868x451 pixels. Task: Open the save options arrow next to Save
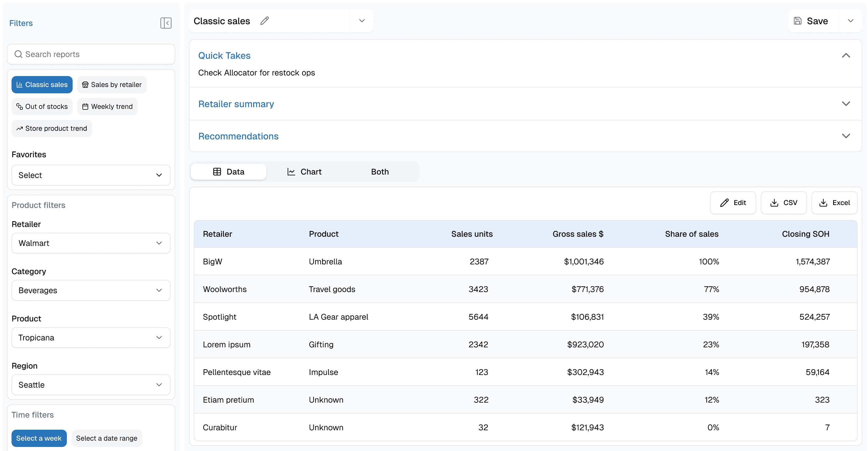pos(850,21)
